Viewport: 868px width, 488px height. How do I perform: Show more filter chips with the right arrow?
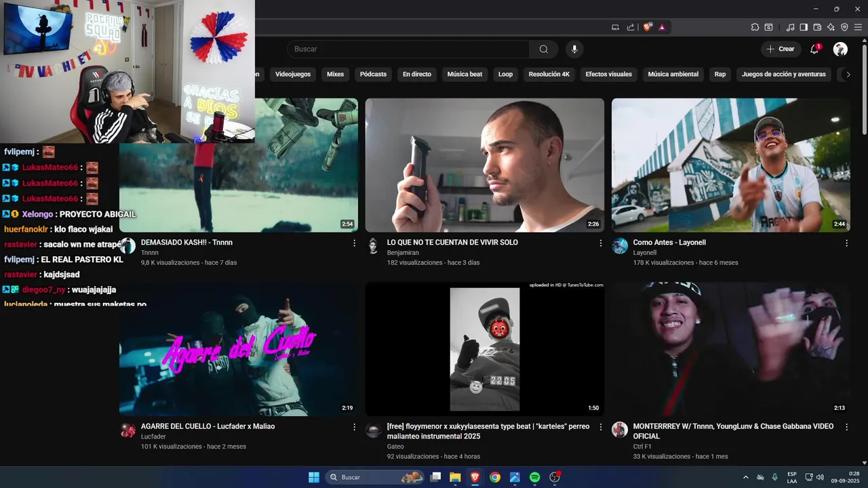(x=848, y=75)
